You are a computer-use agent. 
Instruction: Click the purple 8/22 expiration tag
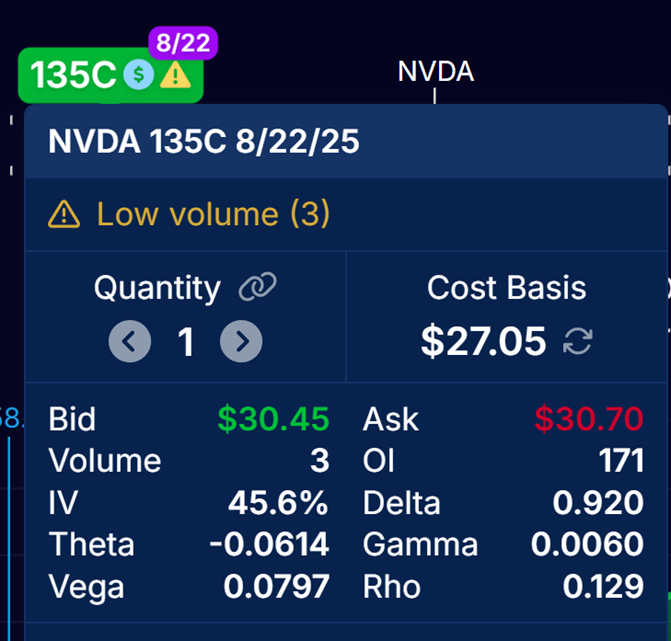coord(183,44)
